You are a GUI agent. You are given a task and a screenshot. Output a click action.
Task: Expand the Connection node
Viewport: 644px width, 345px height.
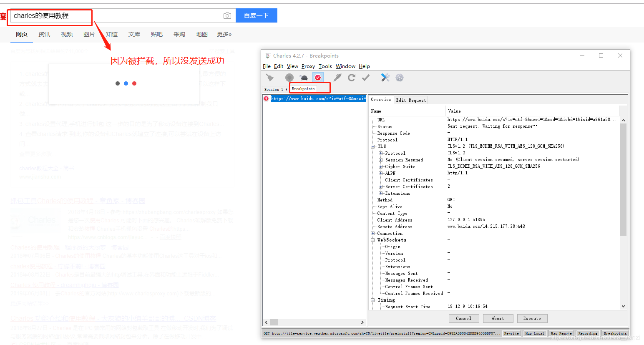373,233
